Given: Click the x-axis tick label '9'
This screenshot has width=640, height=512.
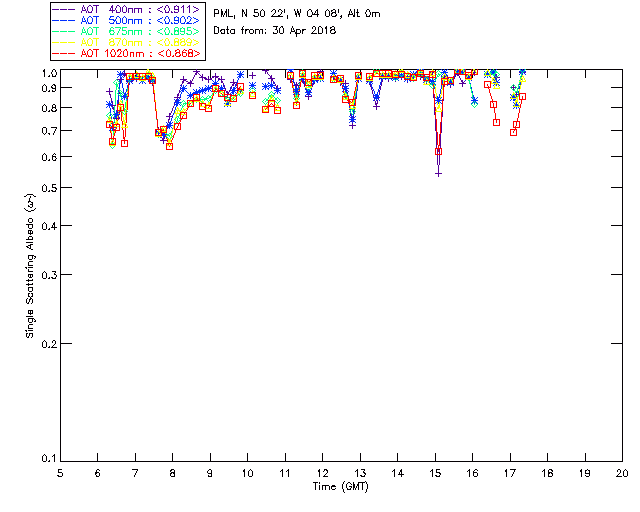Looking at the screenshot, I should pyautogui.click(x=210, y=473).
